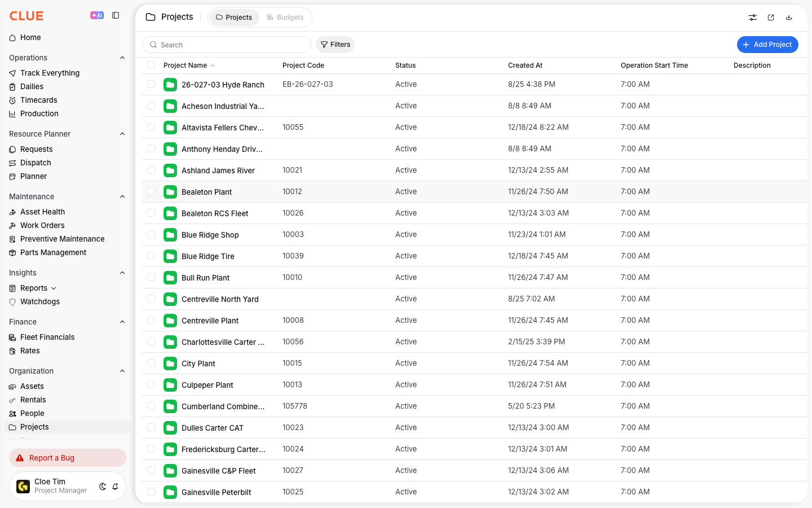The width and height of the screenshot is (812, 508).
Task: Click green folder icon of Bealeton Plant
Action: 170,192
